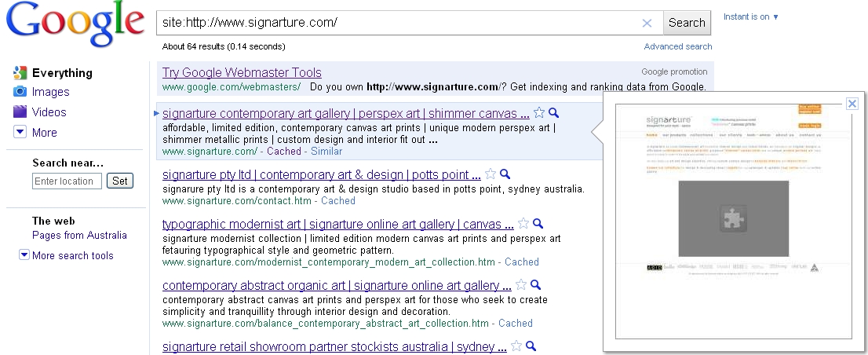
Task: Open typographic modernist art result title
Action: click(x=337, y=225)
